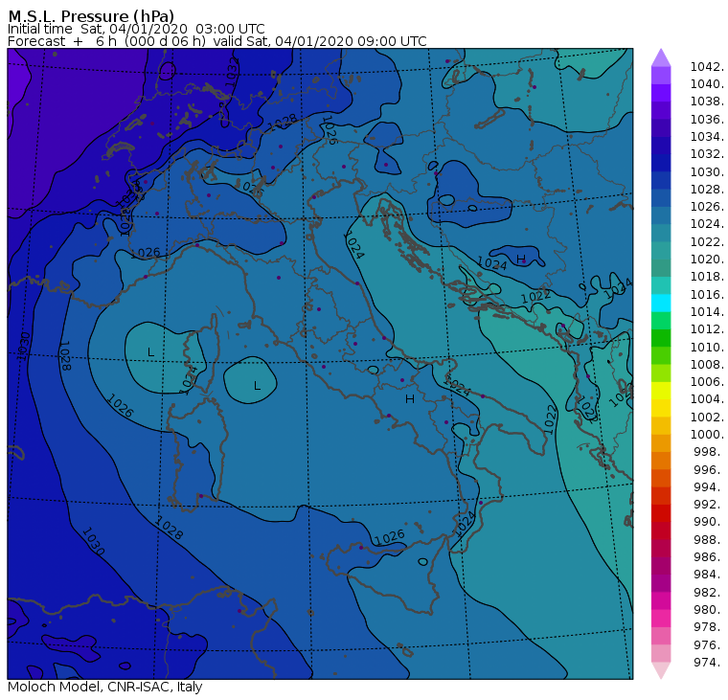Click the legend value '994.'
728x700 pixels.
(709, 487)
